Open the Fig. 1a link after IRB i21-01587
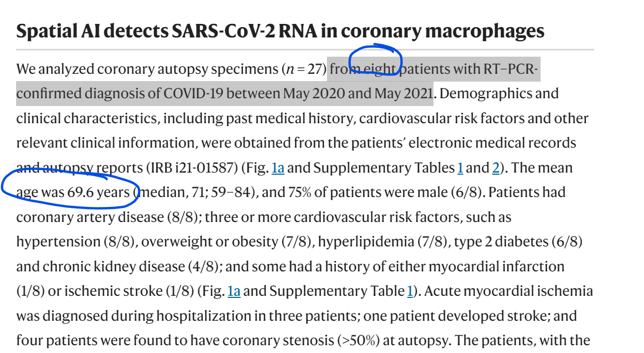This screenshot has height=353, width=644. click(x=278, y=168)
